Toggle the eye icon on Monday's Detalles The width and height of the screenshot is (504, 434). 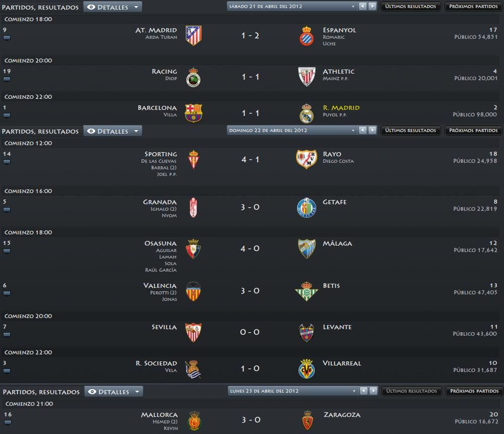[92, 392]
